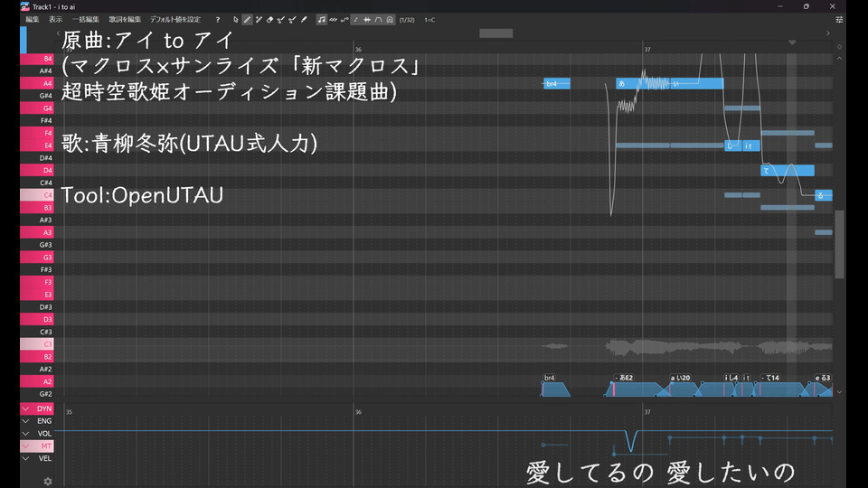The width and height of the screenshot is (868, 488).
Task: Open the デフォルト値を設定 menu
Action: pyautogui.click(x=175, y=19)
